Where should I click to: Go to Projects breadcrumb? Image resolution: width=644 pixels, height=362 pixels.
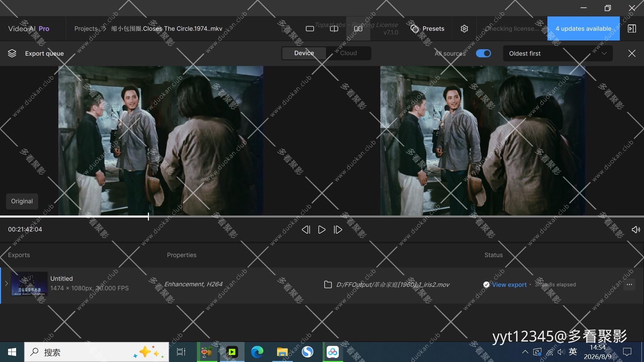coord(86,29)
